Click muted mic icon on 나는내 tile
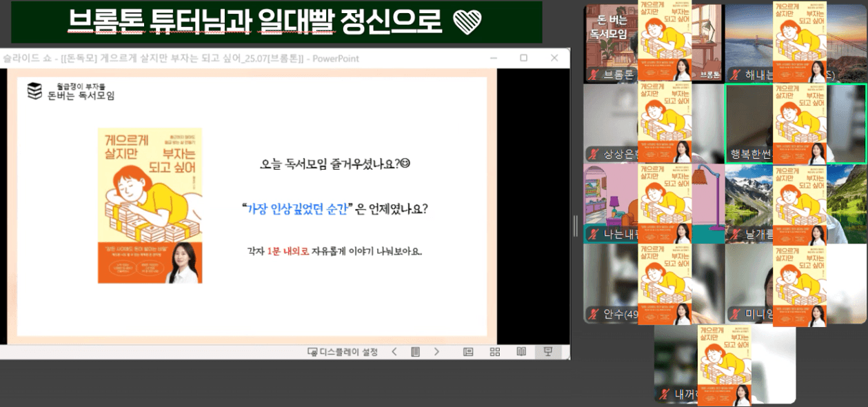Image resolution: width=868 pixels, height=407 pixels. [594, 235]
